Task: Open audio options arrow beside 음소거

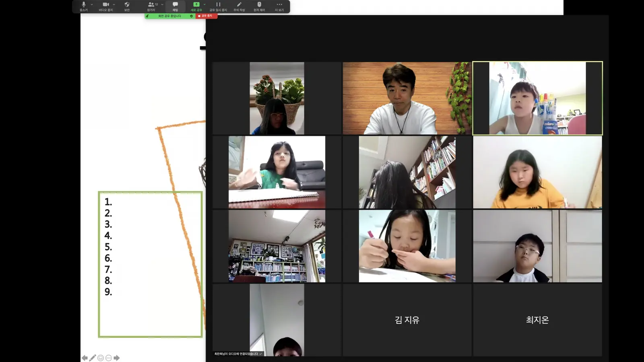Action: (x=92, y=4)
